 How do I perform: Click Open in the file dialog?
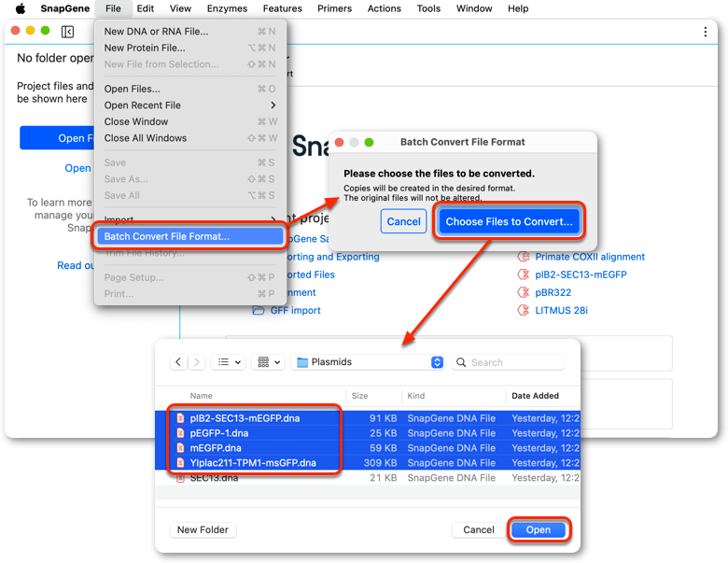coord(539,529)
